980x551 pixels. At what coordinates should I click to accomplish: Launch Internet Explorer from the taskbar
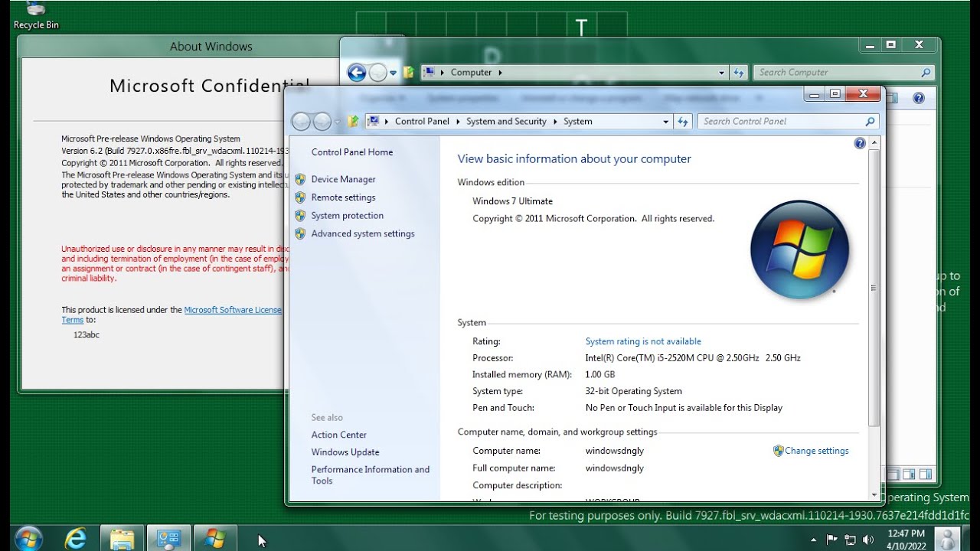[x=75, y=539]
